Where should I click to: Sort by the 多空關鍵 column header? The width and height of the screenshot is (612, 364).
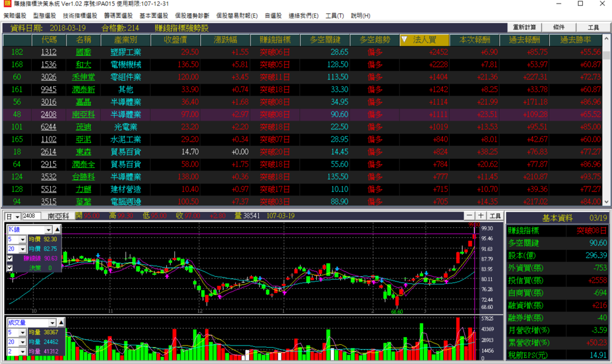point(325,40)
